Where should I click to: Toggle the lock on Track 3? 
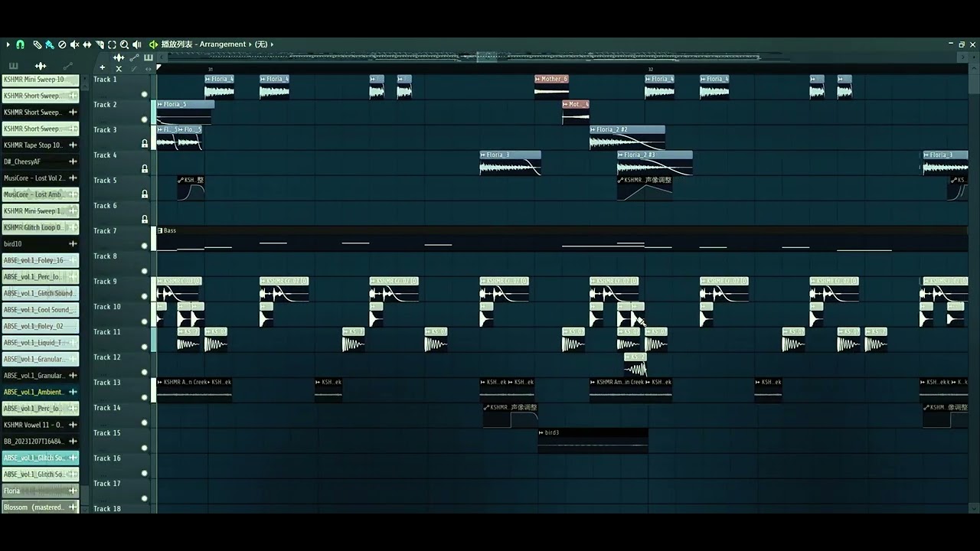click(x=144, y=143)
